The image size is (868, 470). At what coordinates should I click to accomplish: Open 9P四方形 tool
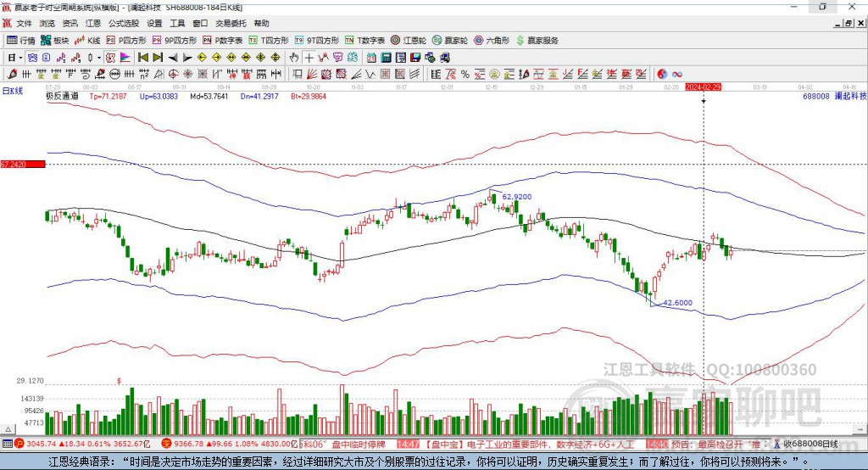point(175,41)
